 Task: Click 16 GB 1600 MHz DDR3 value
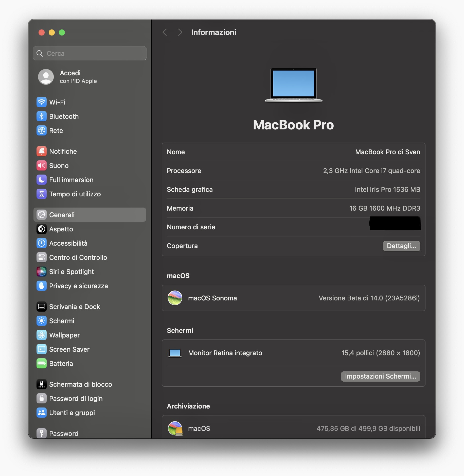(x=385, y=208)
